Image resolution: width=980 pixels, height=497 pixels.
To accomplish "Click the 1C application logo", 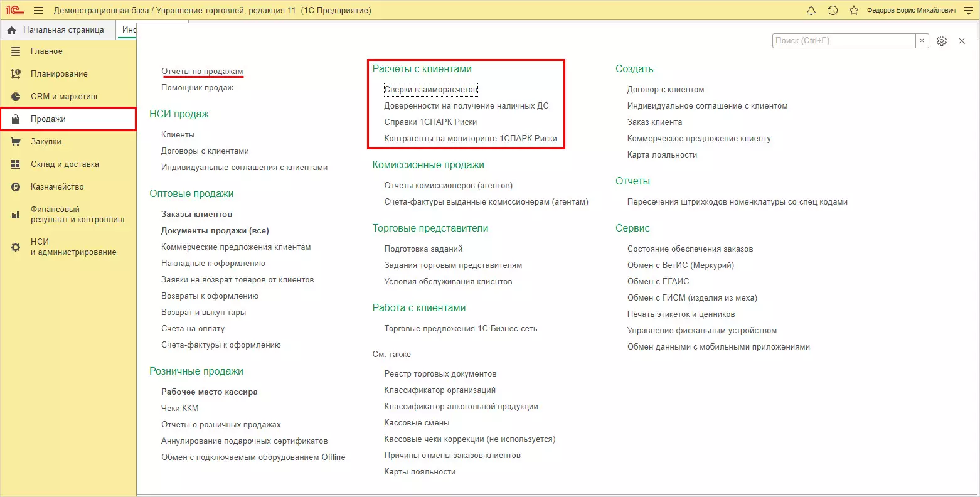I will [14, 10].
